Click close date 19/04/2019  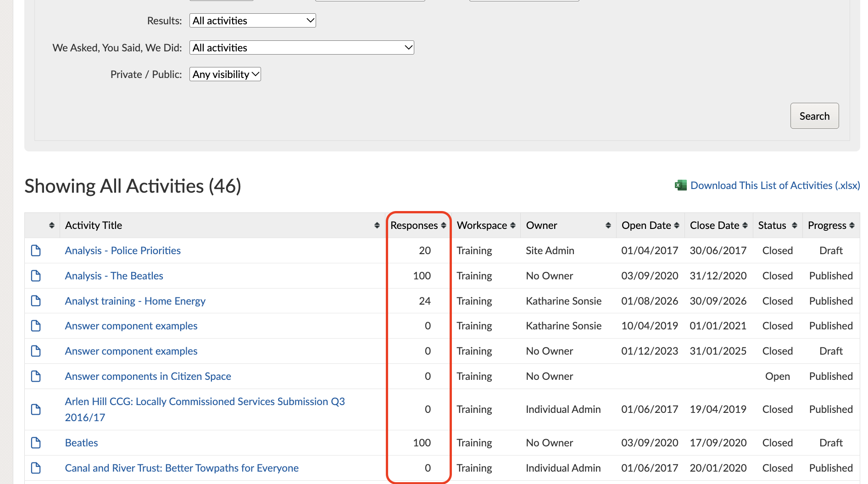pos(718,409)
